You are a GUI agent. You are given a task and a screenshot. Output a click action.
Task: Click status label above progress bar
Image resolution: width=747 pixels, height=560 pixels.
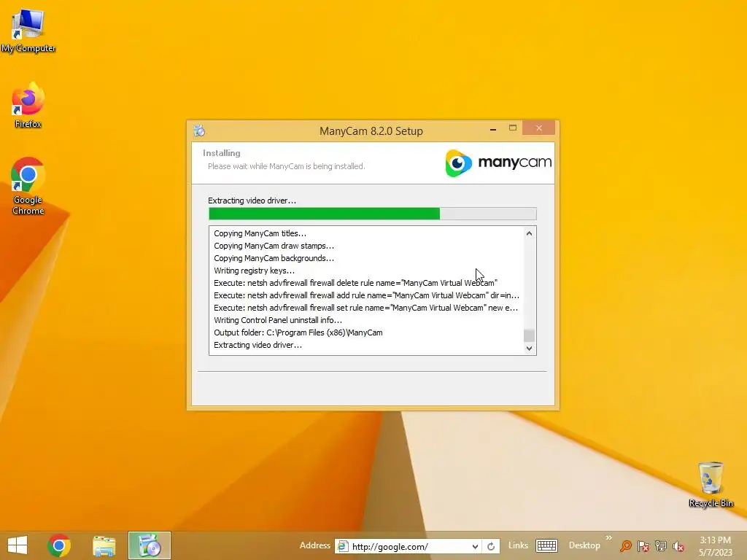pyautogui.click(x=252, y=201)
